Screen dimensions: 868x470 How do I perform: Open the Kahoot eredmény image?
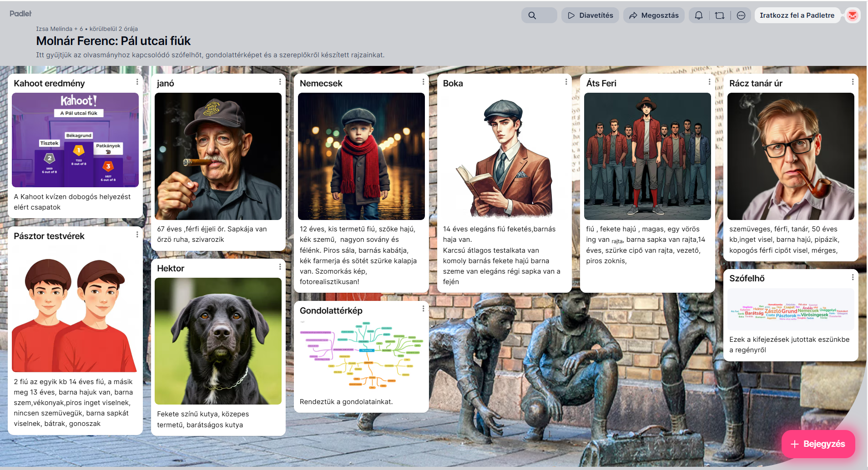point(75,140)
